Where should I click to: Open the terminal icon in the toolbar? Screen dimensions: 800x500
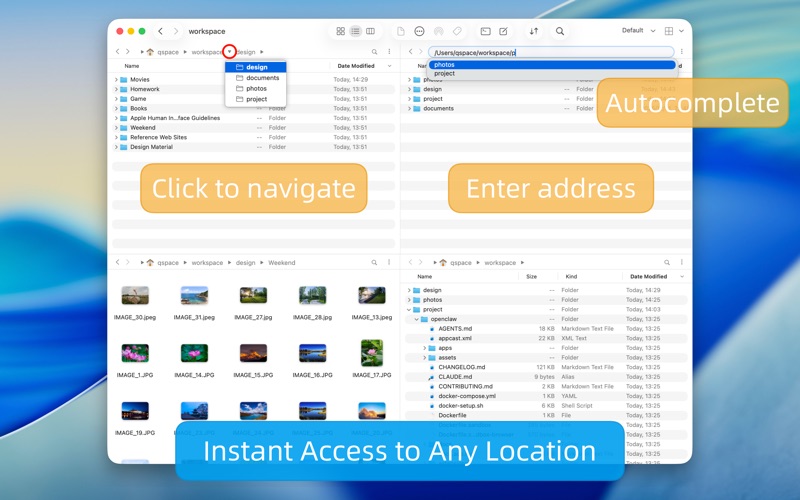click(x=485, y=31)
